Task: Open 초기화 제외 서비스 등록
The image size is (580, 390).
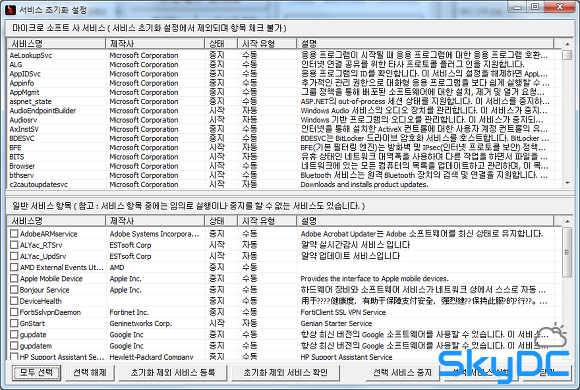Action: click(173, 373)
